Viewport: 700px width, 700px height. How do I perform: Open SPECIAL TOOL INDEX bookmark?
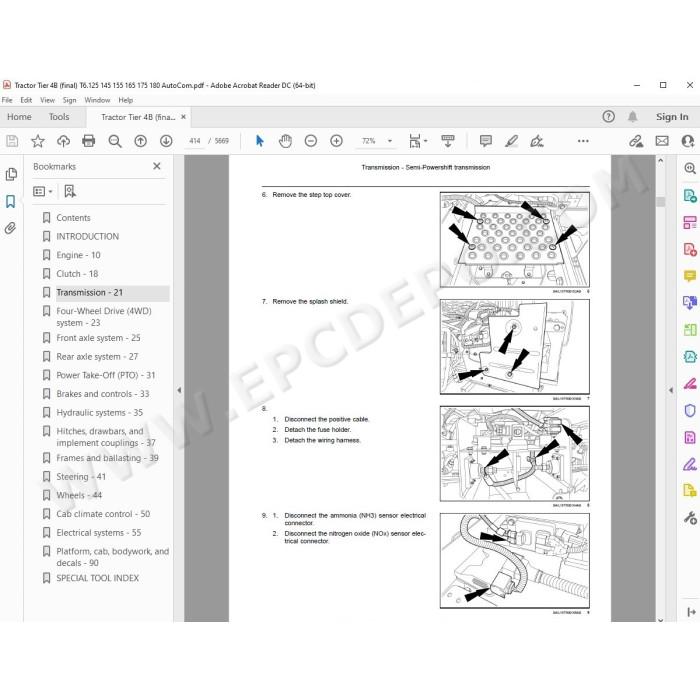pyautogui.click(x=97, y=579)
